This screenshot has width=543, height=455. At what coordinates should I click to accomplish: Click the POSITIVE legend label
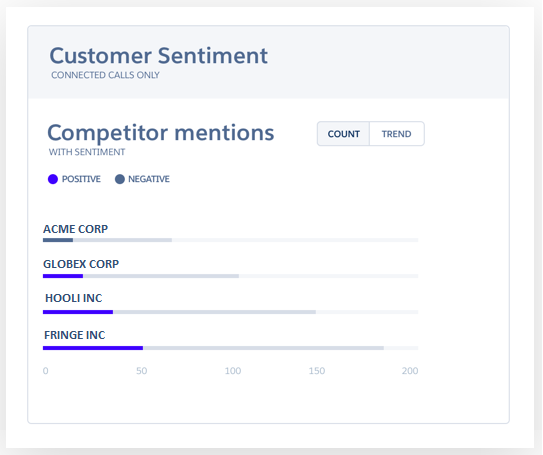[81, 179]
